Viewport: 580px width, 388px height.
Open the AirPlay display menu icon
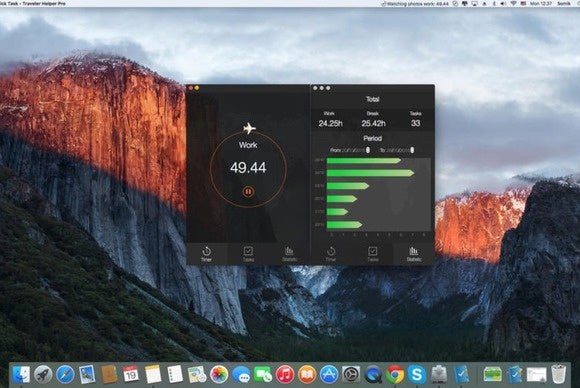coord(474,3)
